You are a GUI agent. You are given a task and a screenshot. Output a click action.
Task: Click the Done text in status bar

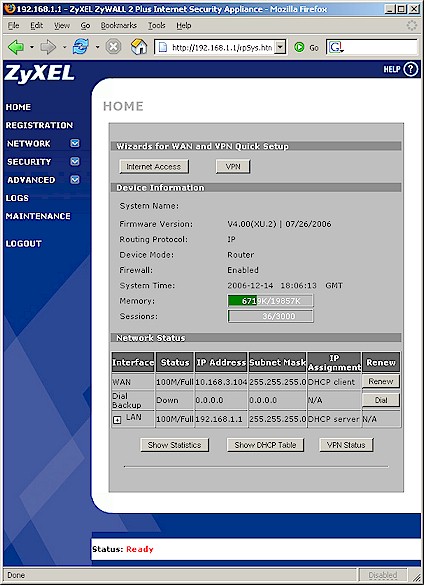pyautogui.click(x=16, y=575)
